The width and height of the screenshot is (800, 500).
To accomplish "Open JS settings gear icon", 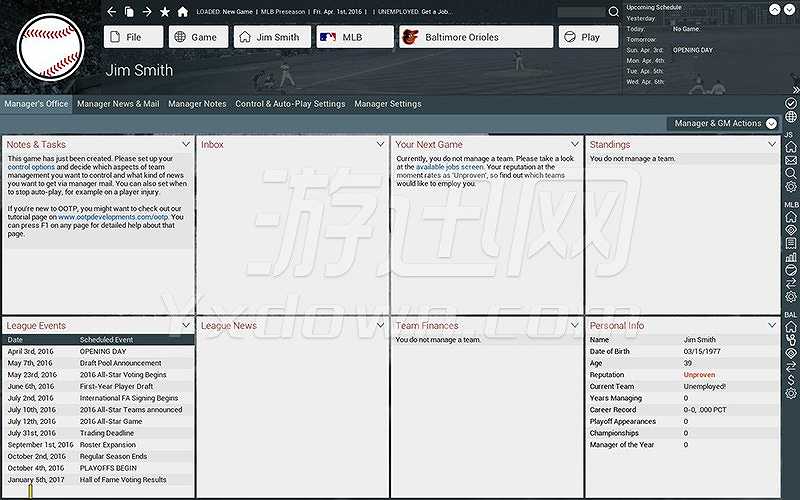I will 791,186.
